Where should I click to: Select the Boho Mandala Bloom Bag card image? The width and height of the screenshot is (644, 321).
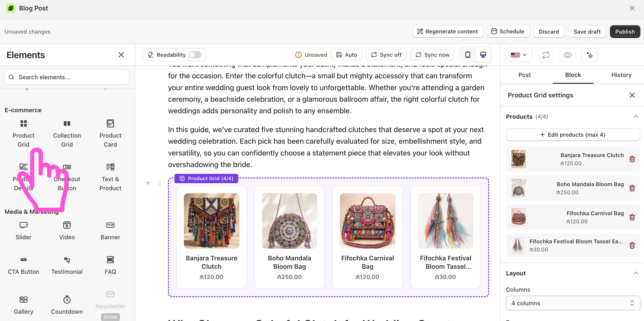coord(290,221)
